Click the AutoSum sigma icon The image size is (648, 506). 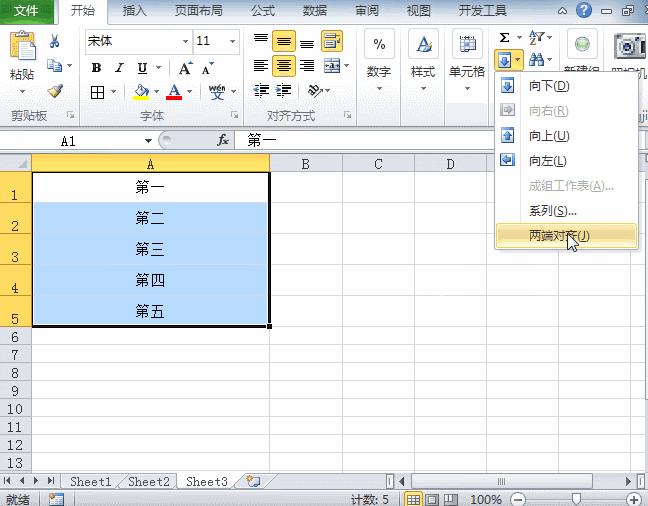tap(504, 38)
